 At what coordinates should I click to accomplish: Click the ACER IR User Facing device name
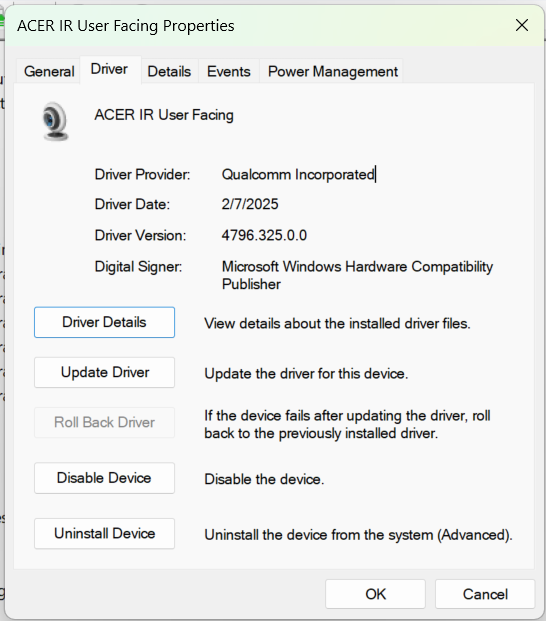(x=164, y=115)
